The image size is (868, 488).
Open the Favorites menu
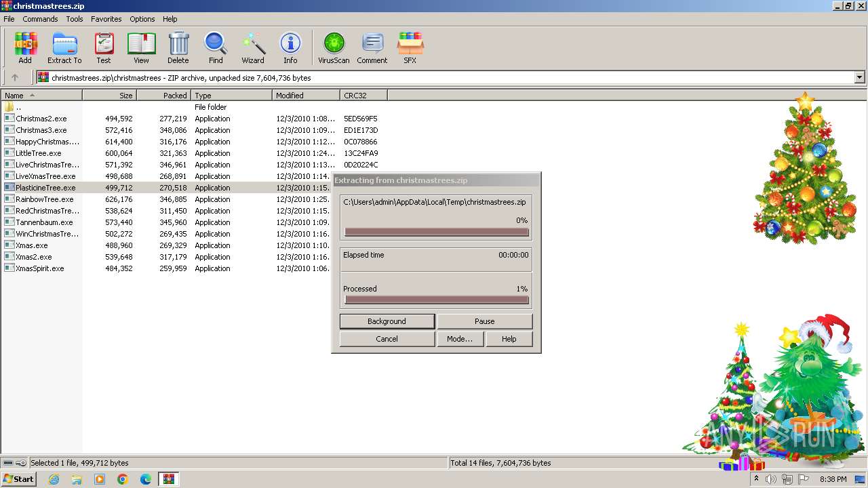pos(106,19)
